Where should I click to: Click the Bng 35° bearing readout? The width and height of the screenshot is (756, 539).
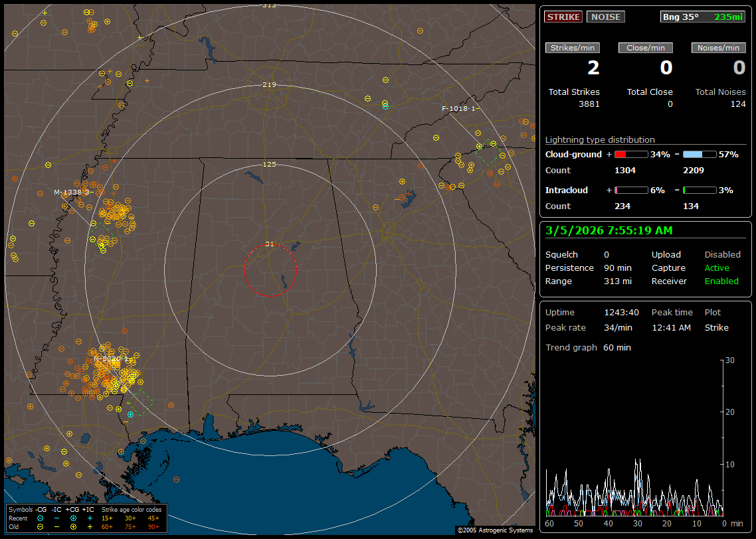[681, 17]
